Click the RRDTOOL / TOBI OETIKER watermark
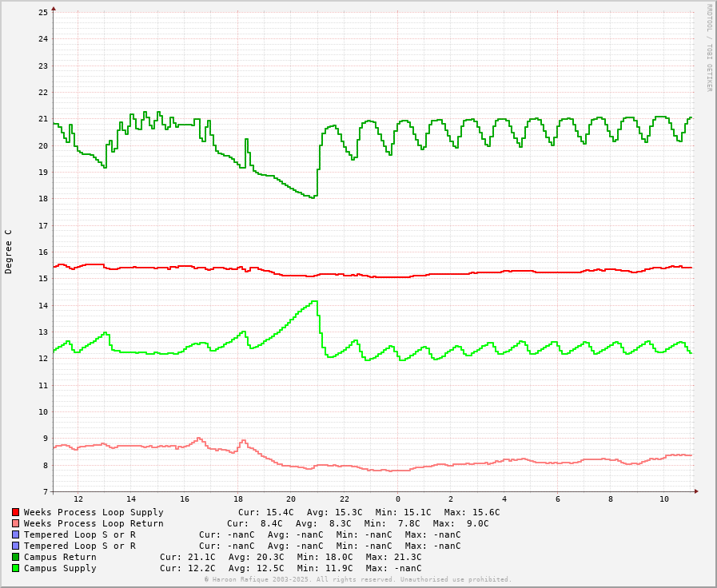Screen dimensions: 717x588 pos(708,48)
